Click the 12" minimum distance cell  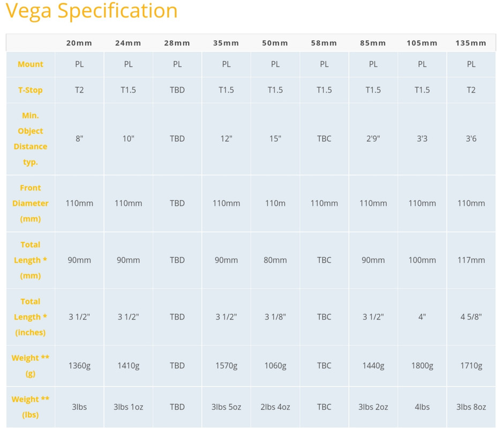coord(226,139)
